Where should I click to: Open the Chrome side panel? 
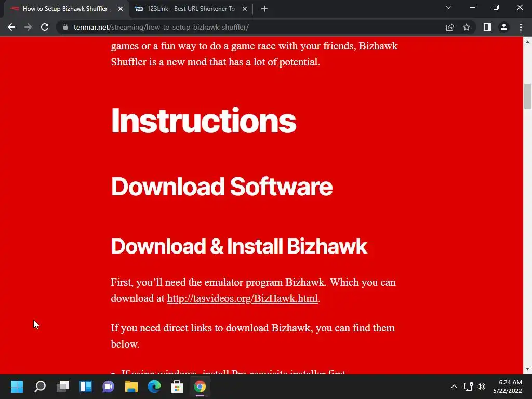click(487, 27)
